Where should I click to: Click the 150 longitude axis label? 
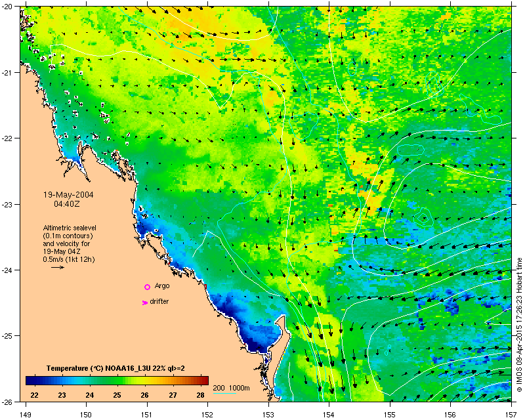point(86,415)
